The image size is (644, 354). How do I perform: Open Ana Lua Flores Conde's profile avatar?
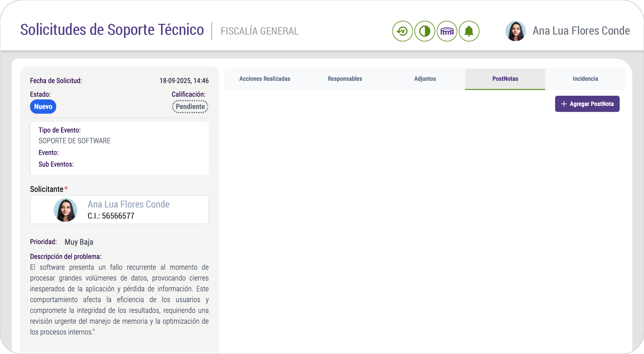coord(516,31)
